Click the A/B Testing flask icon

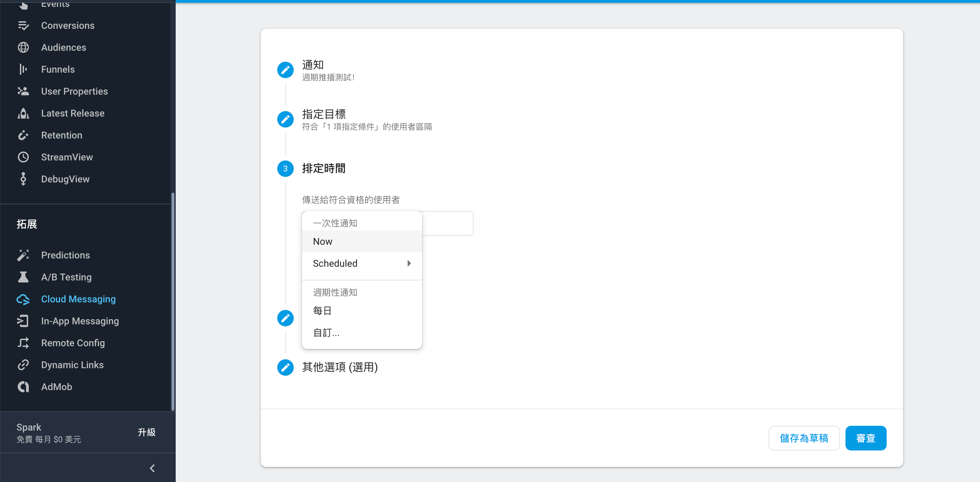tap(23, 277)
